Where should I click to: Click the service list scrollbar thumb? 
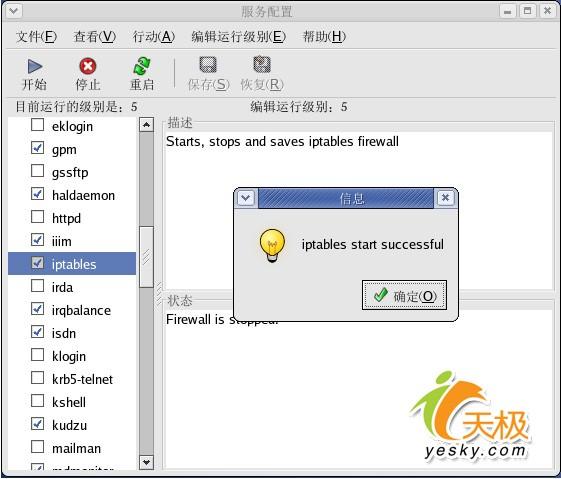146,257
